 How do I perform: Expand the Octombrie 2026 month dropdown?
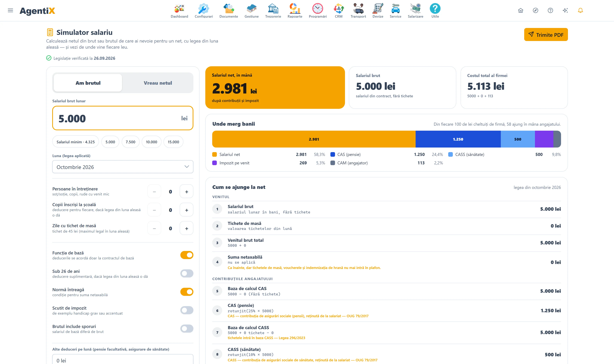pos(123,167)
